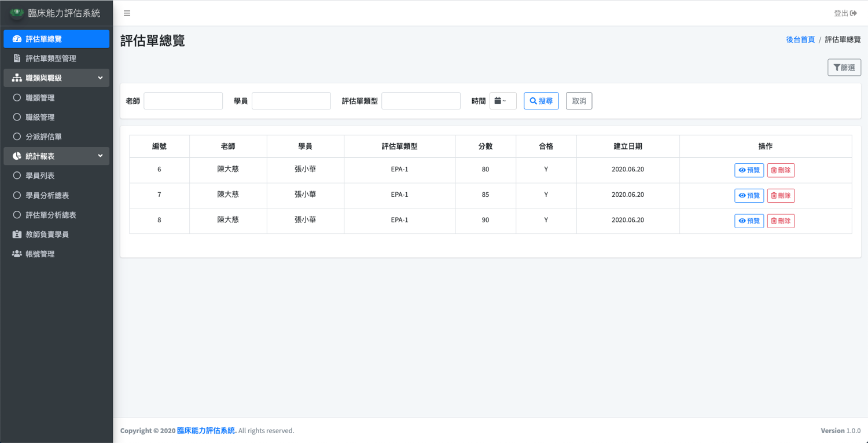Click the 建立日期 column header
This screenshot has width=868, height=443.
click(x=628, y=147)
